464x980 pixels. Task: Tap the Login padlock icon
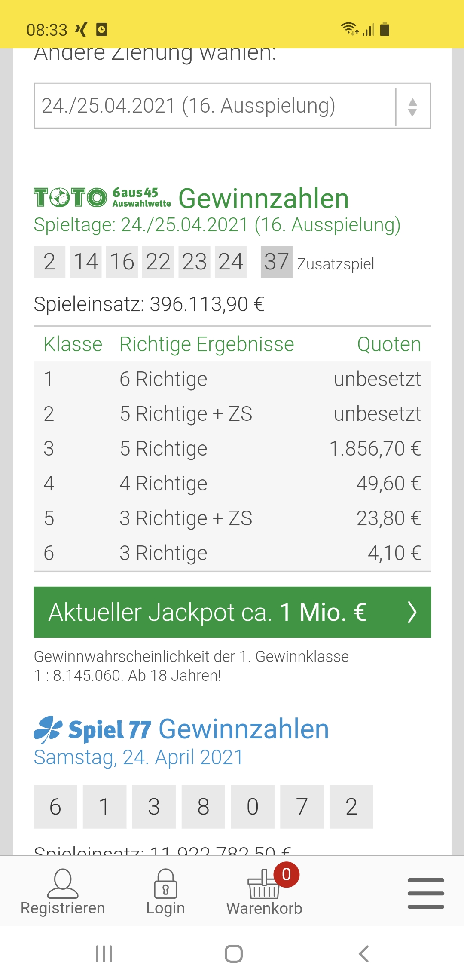pyautogui.click(x=165, y=884)
